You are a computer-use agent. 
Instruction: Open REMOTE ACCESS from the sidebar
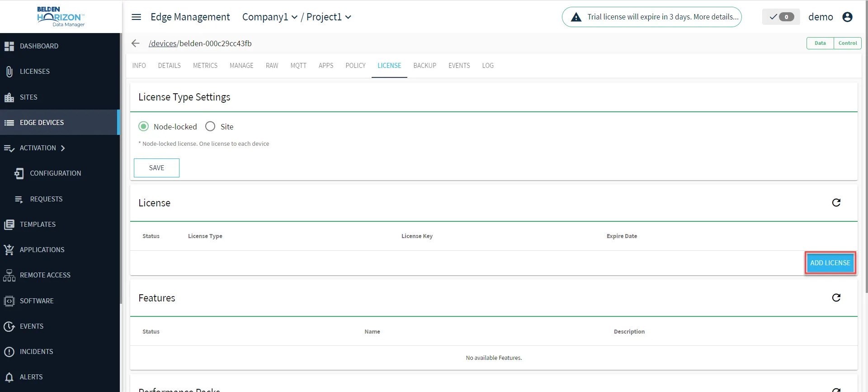click(x=60, y=275)
